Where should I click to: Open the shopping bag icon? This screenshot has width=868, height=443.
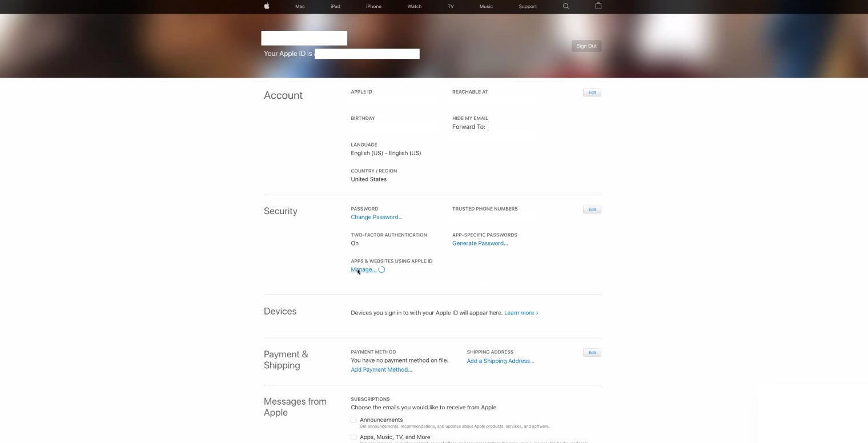coord(598,6)
